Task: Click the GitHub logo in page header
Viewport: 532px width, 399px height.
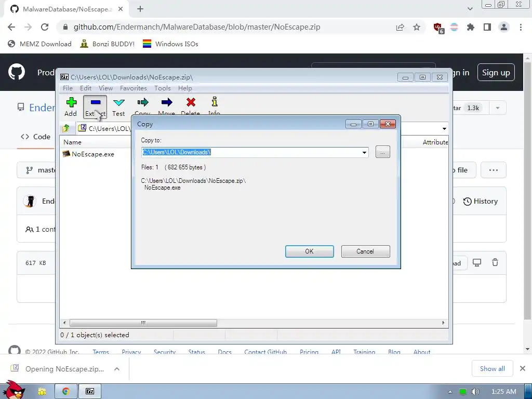Action: tap(16, 72)
